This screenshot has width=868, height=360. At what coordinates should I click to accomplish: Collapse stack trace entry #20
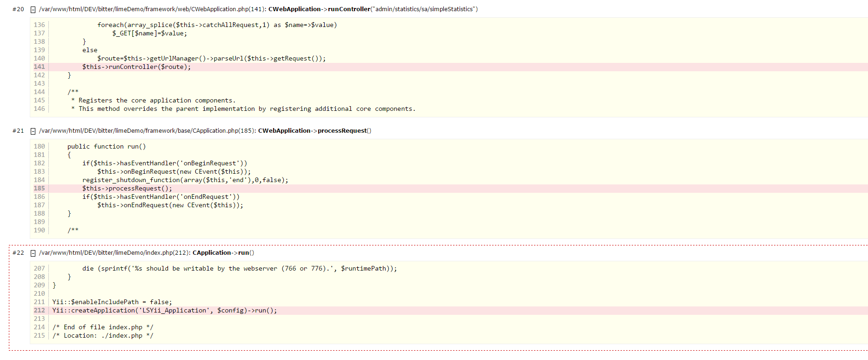[x=33, y=9]
